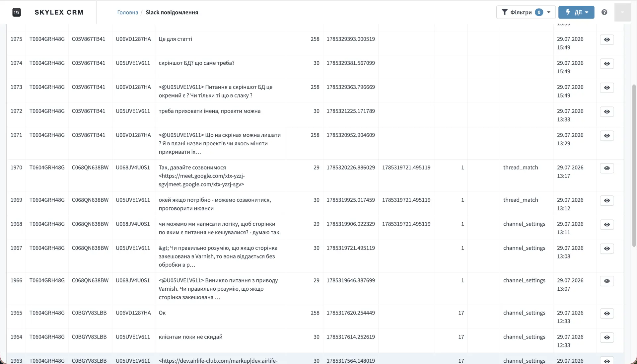637x364 pixels.
Task: Click the eye icon for row 1970
Action: pyautogui.click(x=607, y=168)
